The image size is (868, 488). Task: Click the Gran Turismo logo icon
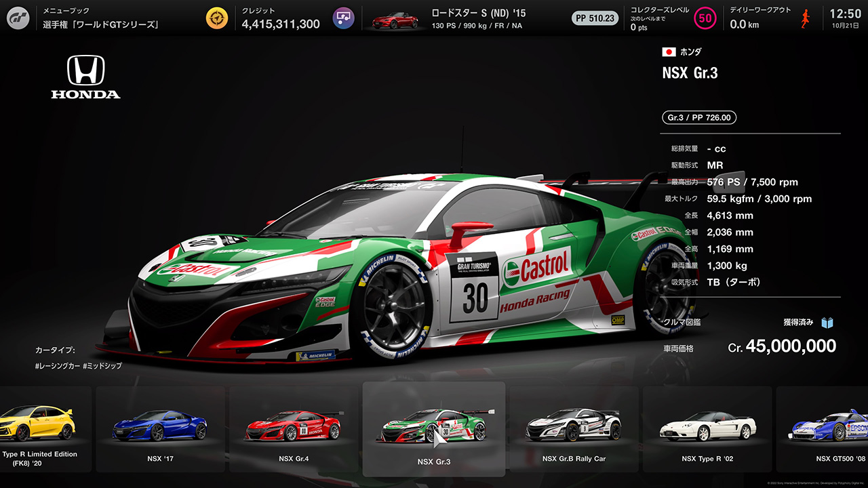coord(18,18)
